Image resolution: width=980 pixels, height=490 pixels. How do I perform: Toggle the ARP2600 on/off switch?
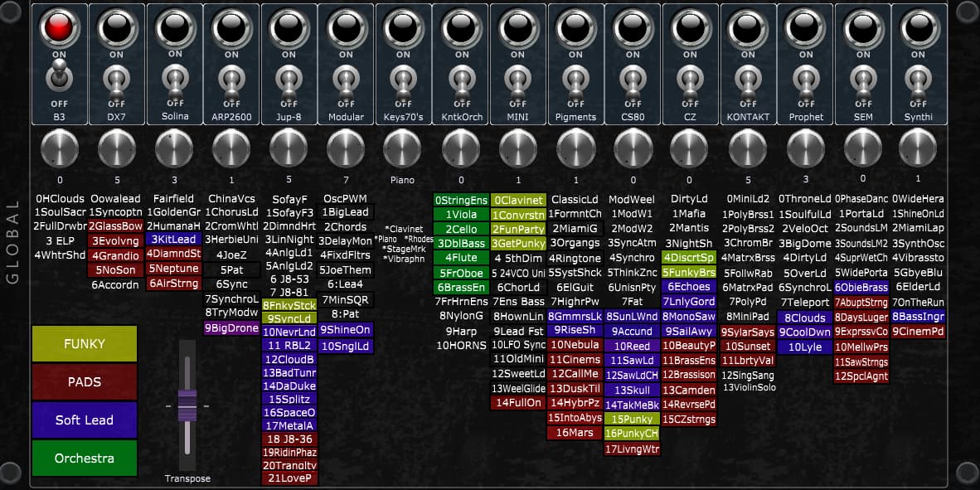click(x=232, y=81)
